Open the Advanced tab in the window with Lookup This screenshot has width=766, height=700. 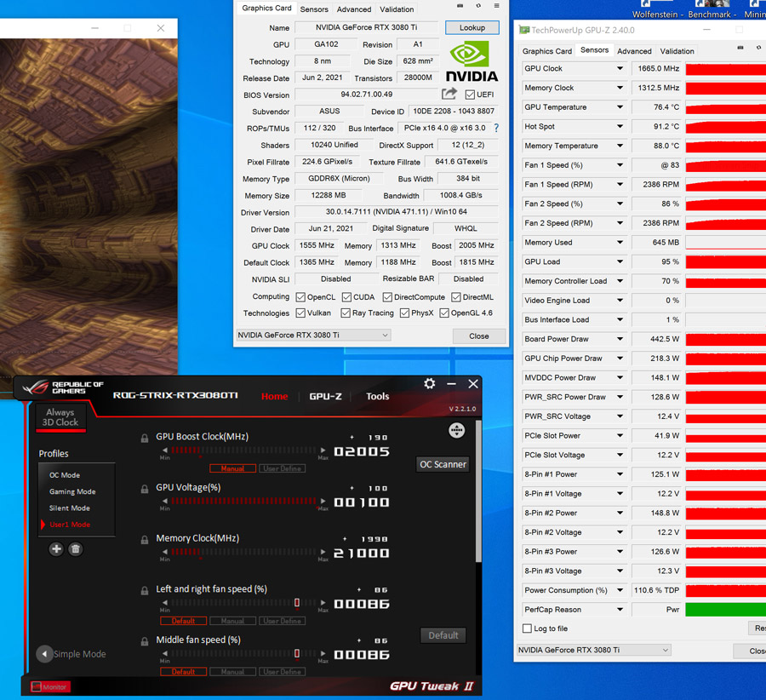(x=354, y=9)
